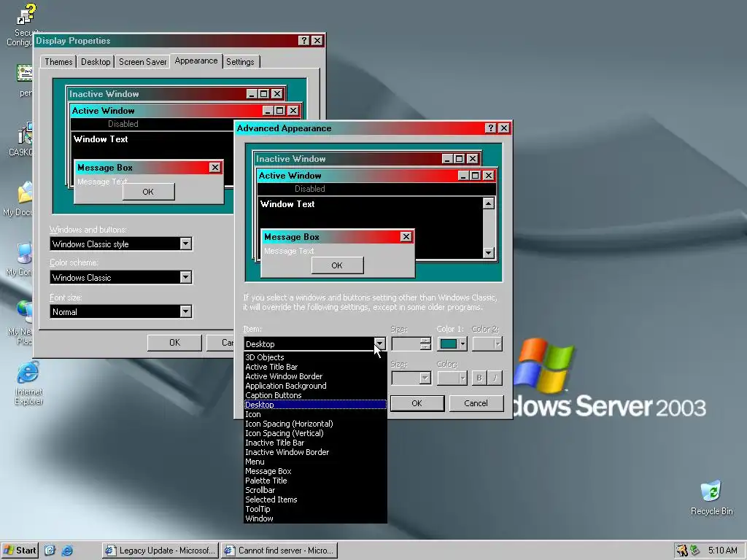
Task: Switch to Legacy Update taskbar window
Action: [x=160, y=551]
